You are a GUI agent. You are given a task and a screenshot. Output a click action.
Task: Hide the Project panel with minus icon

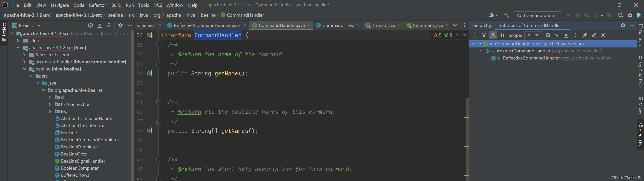click(130, 25)
